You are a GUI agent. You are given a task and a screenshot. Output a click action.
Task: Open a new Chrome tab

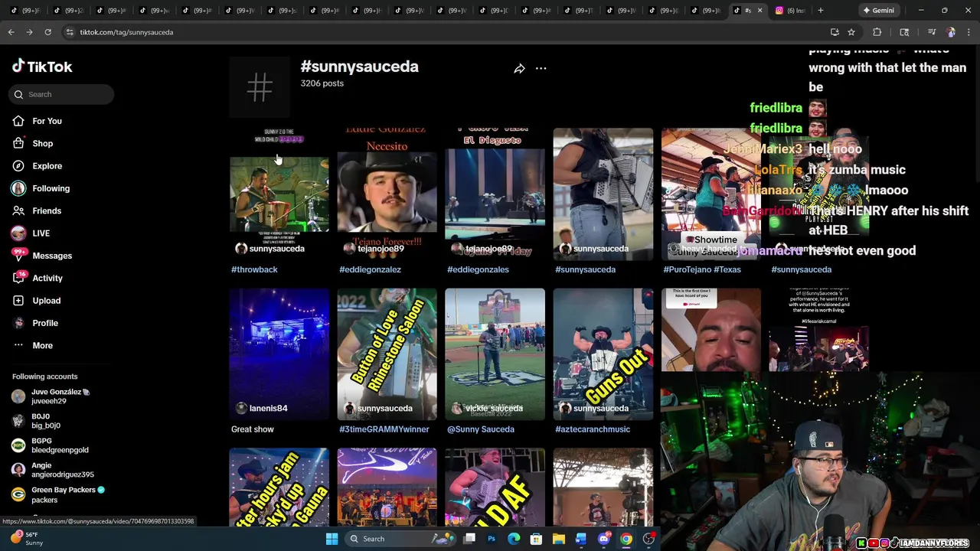[x=820, y=10]
